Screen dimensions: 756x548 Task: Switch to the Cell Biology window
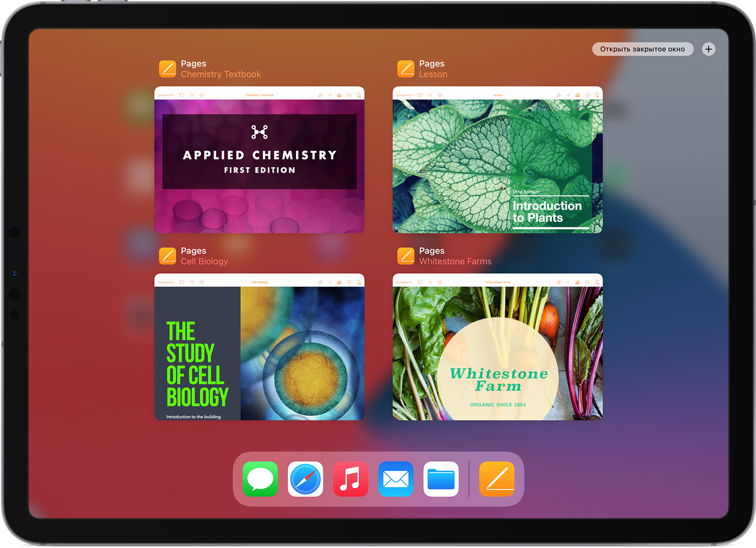pyautogui.click(x=259, y=347)
